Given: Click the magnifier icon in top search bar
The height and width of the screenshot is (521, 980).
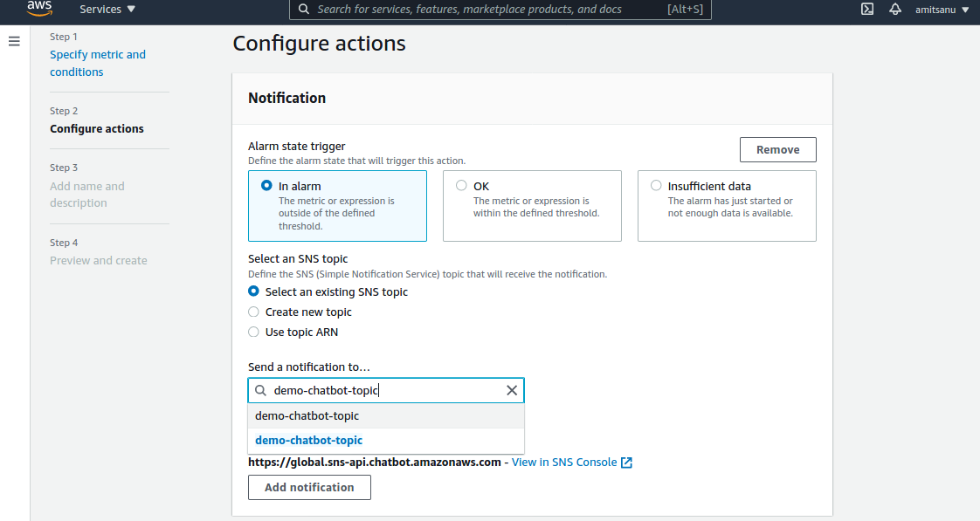Looking at the screenshot, I should (304, 9).
